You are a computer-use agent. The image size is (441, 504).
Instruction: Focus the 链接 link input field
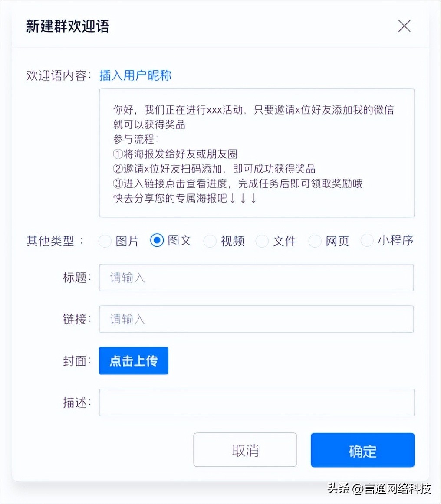(x=256, y=319)
